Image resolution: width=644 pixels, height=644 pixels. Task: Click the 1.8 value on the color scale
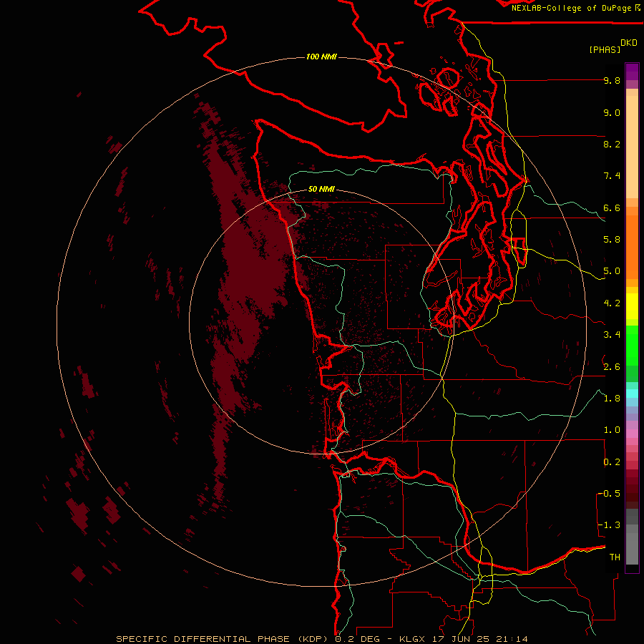612,399
